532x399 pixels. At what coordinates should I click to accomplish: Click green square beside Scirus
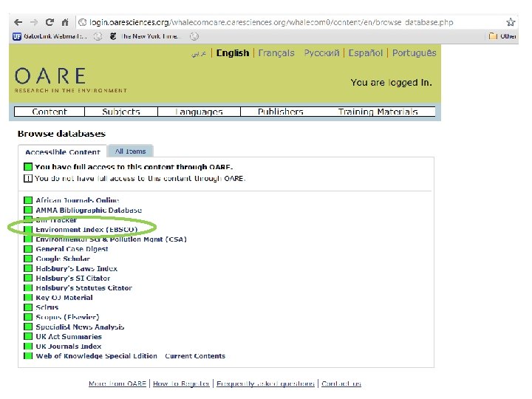click(x=28, y=307)
